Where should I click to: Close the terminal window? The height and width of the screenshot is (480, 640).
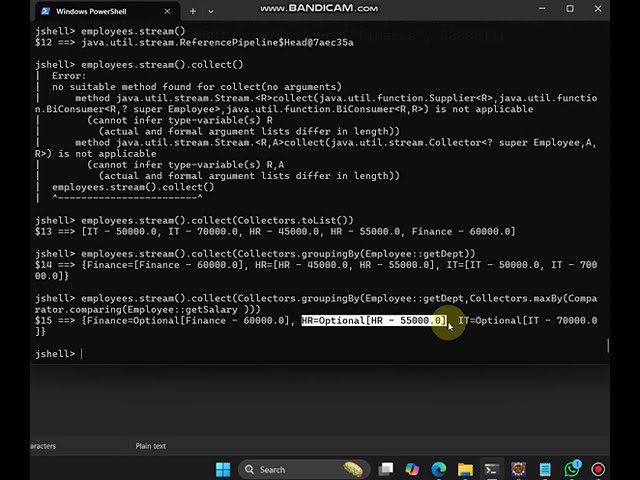[598, 9]
